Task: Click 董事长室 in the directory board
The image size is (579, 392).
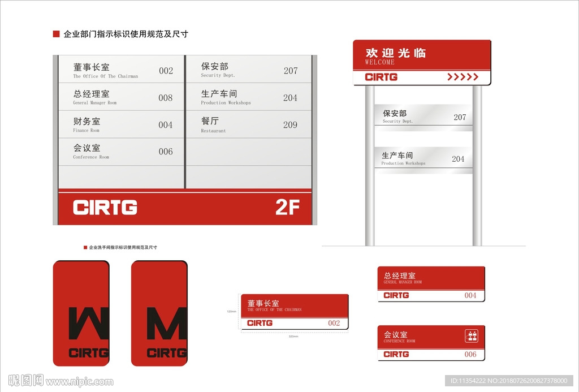Action: (x=91, y=67)
